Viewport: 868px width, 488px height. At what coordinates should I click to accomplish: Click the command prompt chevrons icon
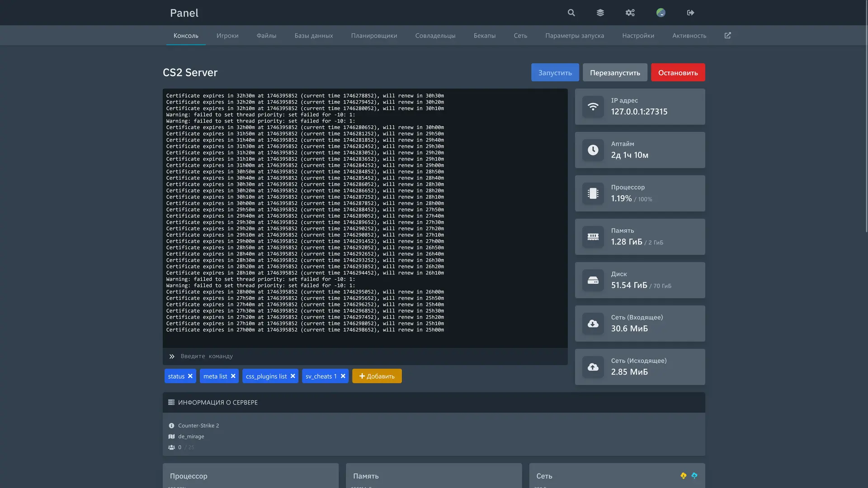click(172, 357)
